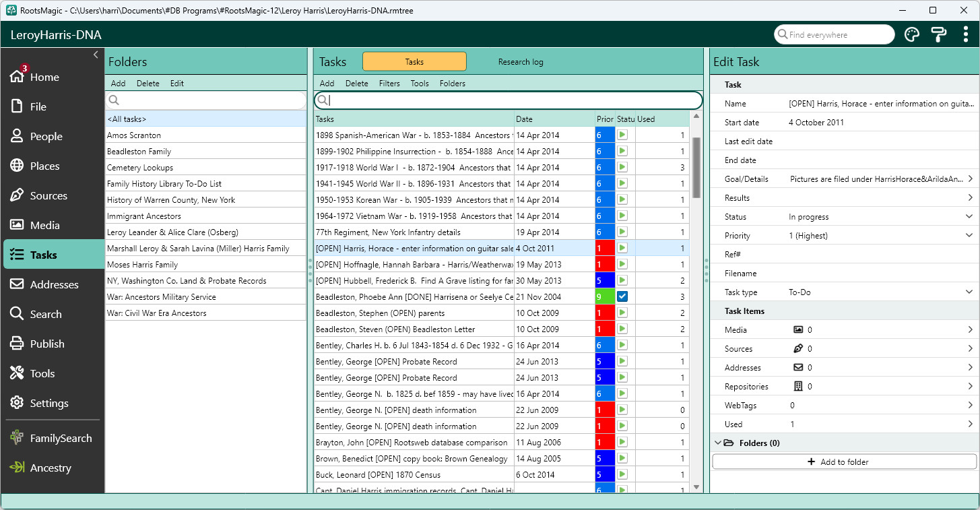The image size is (980, 510).
Task: Uncheck completed status for Beadleston, Phoebe Ann
Action: pos(622,296)
